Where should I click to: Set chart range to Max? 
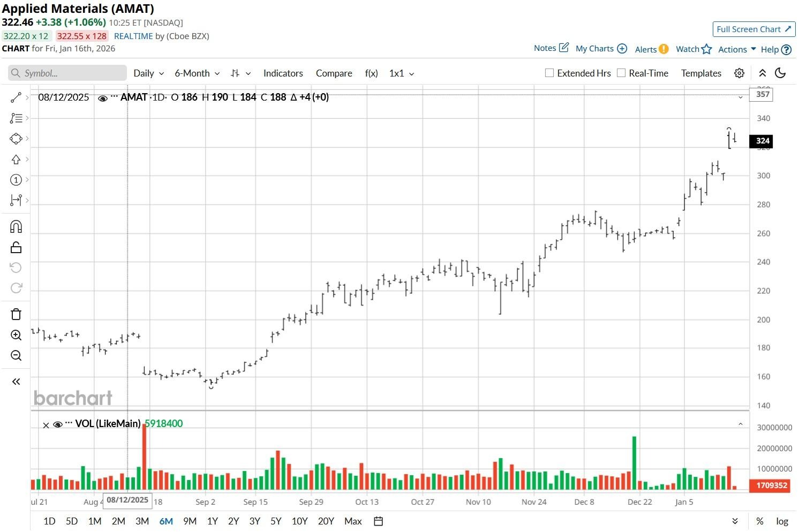353,521
